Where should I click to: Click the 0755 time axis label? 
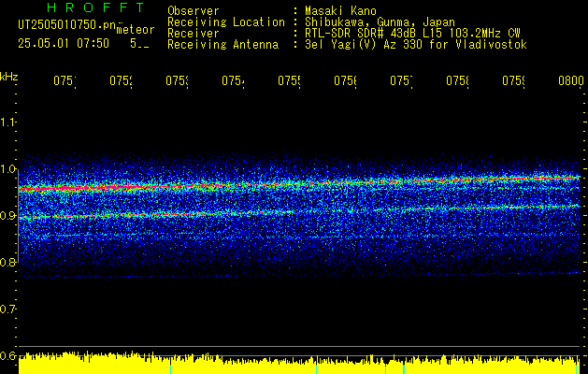click(289, 80)
